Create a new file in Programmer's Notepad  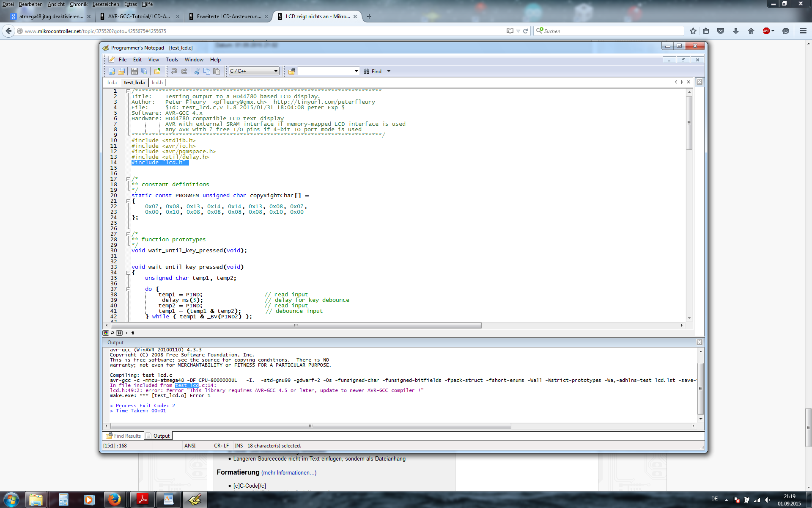point(112,71)
